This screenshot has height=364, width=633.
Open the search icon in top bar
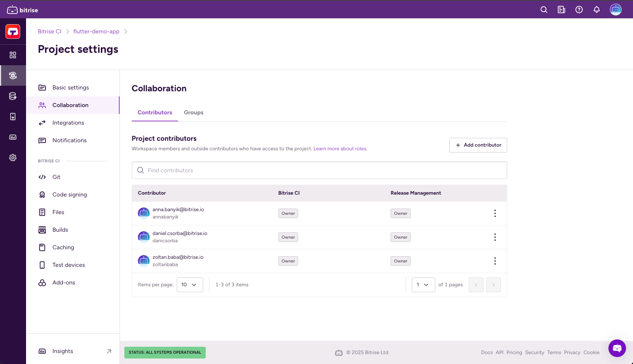pos(544,10)
